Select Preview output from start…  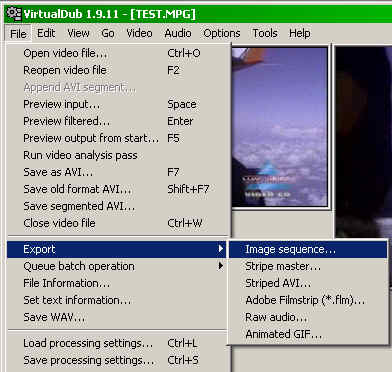118,138
